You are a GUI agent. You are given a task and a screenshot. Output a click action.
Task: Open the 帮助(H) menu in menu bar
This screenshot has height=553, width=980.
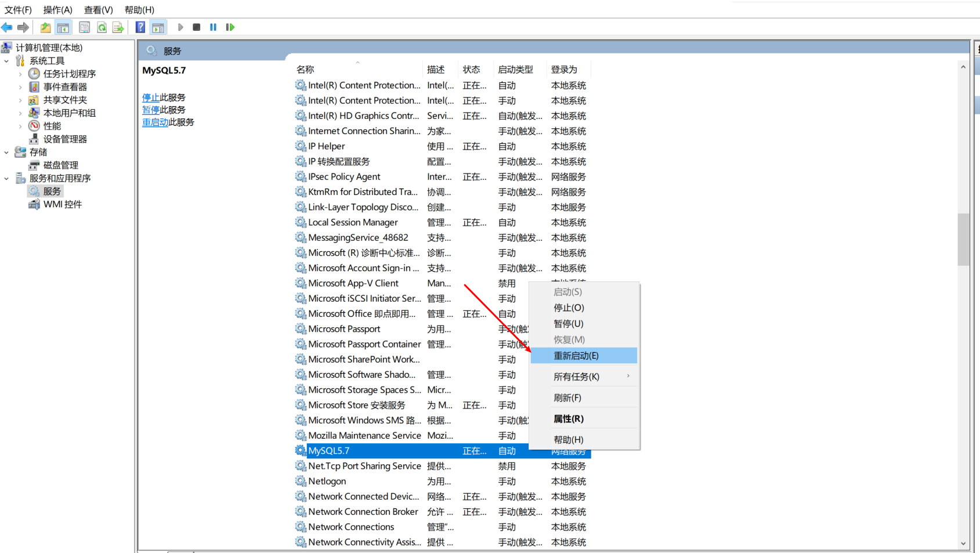click(139, 10)
